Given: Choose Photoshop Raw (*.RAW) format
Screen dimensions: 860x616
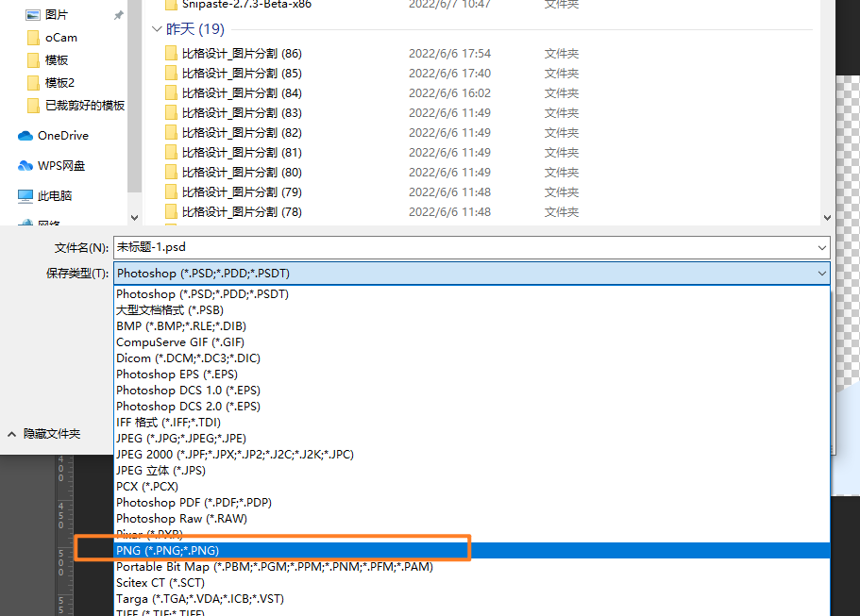Looking at the screenshot, I should [472, 519].
